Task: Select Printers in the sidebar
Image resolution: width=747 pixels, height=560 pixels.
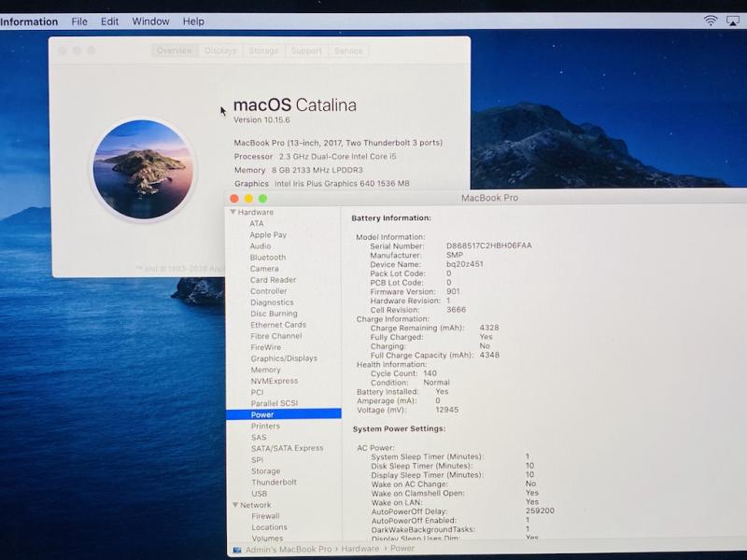Action: 265,426
